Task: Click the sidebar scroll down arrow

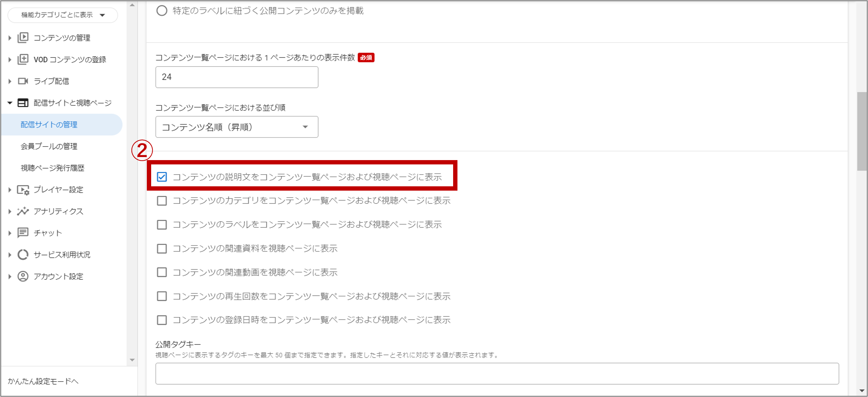Action: point(132,360)
